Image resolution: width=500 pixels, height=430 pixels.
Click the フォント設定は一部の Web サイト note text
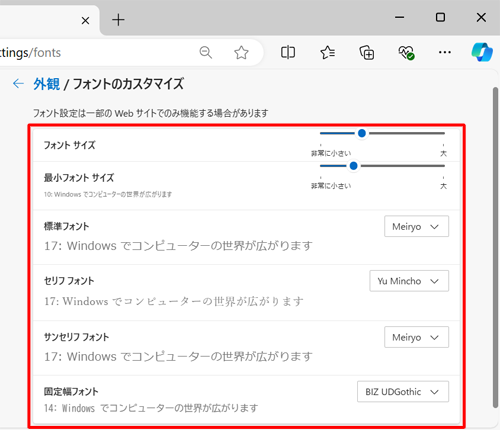coord(151,113)
